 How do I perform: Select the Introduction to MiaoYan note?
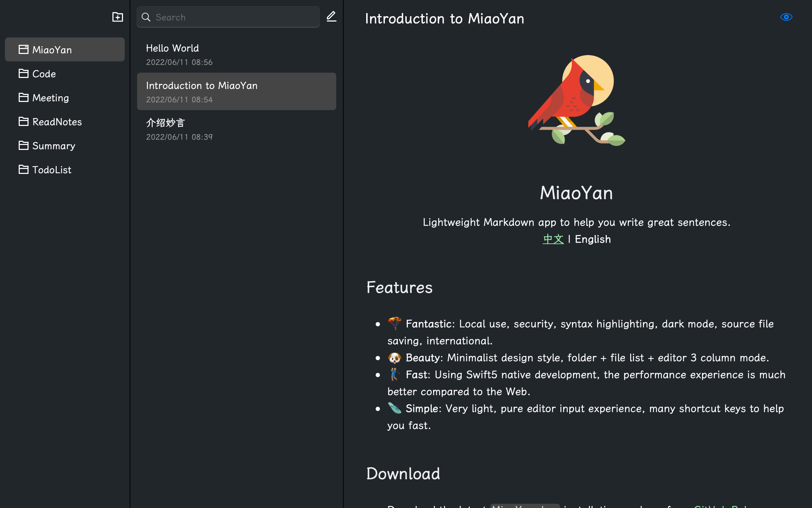coord(236,91)
